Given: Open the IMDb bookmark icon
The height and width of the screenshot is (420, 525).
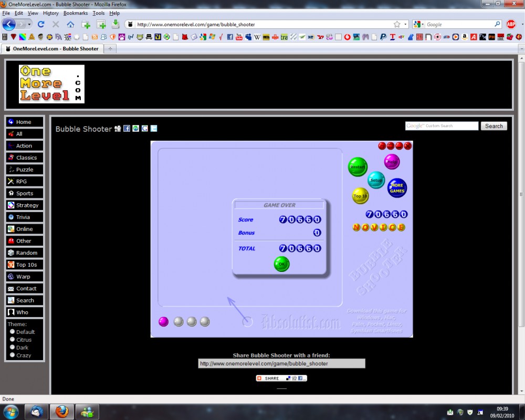Looking at the screenshot, I should click(266, 37).
